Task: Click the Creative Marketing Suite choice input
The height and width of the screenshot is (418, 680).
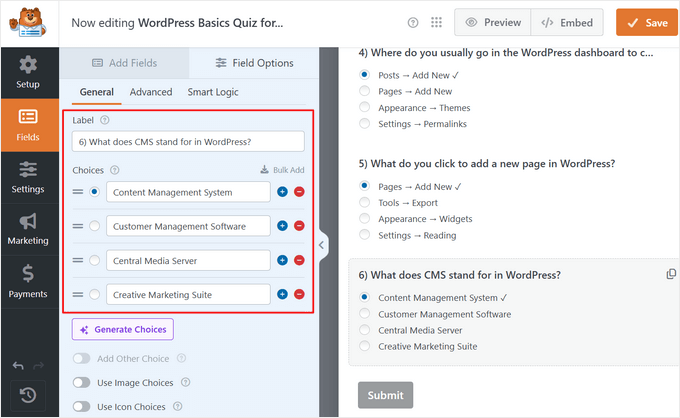Action: tap(188, 294)
